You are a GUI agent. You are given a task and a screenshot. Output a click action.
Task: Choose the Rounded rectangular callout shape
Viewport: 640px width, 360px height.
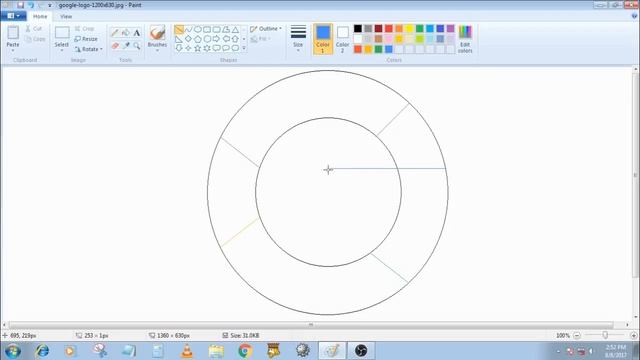point(216,48)
